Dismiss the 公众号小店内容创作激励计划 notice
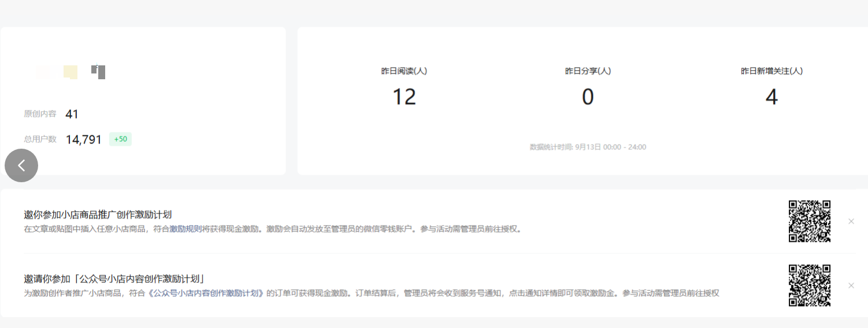This screenshot has height=328, width=868. 851,285
